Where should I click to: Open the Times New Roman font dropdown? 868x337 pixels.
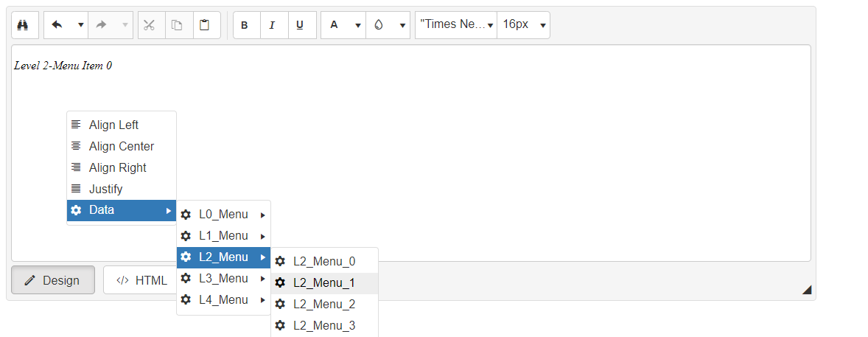pyautogui.click(x=455, y=25)
